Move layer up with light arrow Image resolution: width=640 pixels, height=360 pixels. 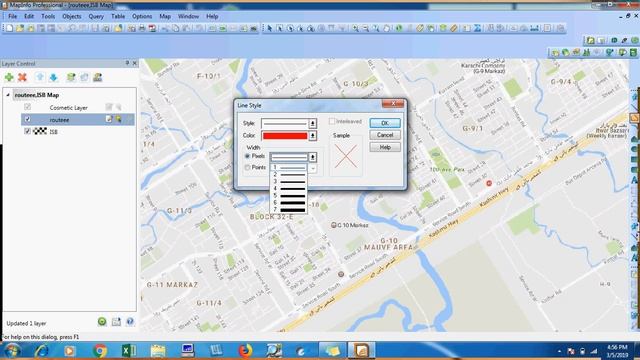[x=40, y=77]
